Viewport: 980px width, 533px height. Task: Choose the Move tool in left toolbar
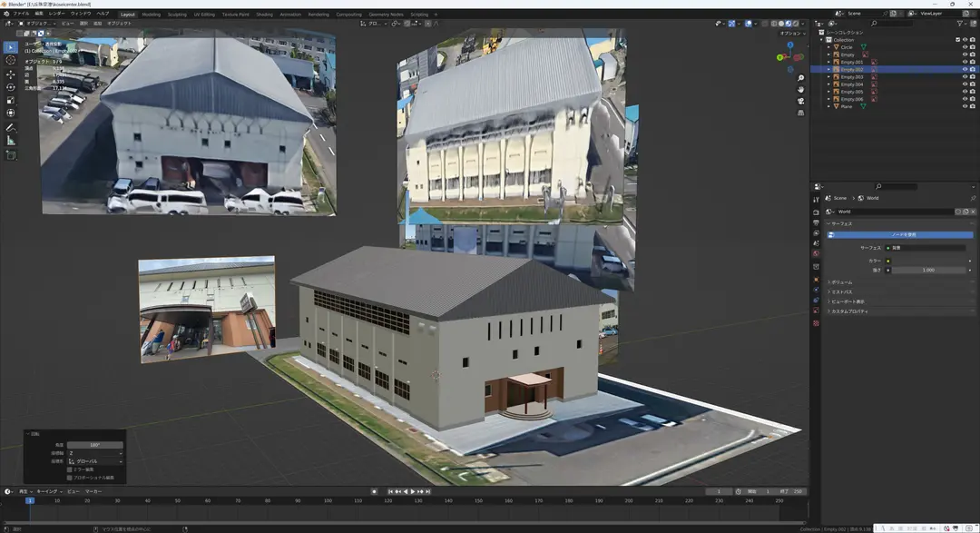point(11,74)
